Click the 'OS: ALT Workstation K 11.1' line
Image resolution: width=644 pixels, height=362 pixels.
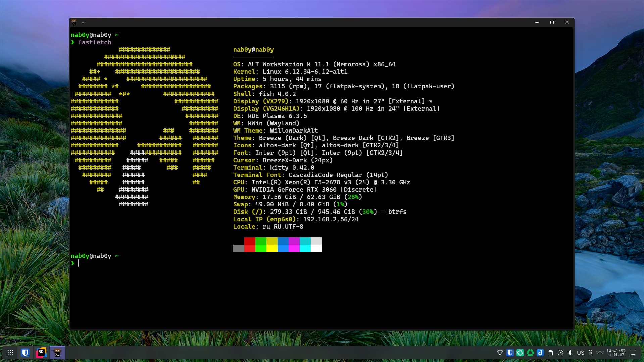314,64
